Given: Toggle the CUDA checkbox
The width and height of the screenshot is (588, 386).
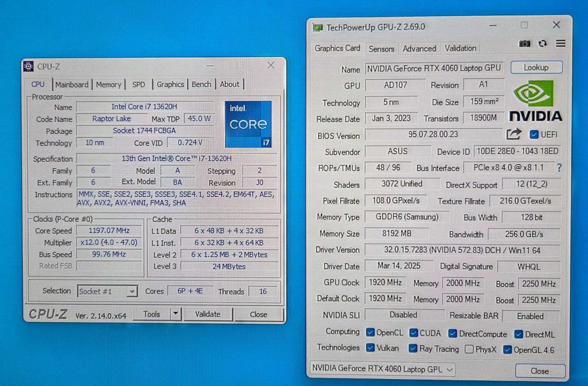Looking at the screenshot, I should [413, 332].
